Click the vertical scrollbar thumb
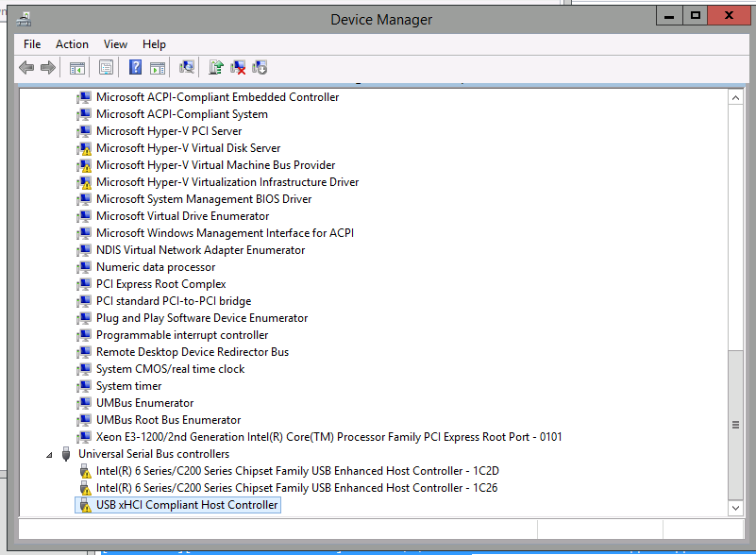Viewport: 756px width, 555px height. coord(735,425)
